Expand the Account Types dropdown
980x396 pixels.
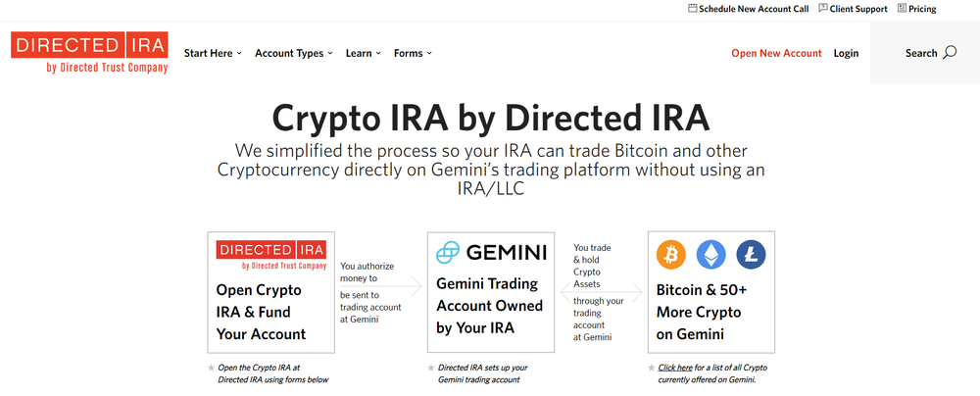(x=294, y=53)
